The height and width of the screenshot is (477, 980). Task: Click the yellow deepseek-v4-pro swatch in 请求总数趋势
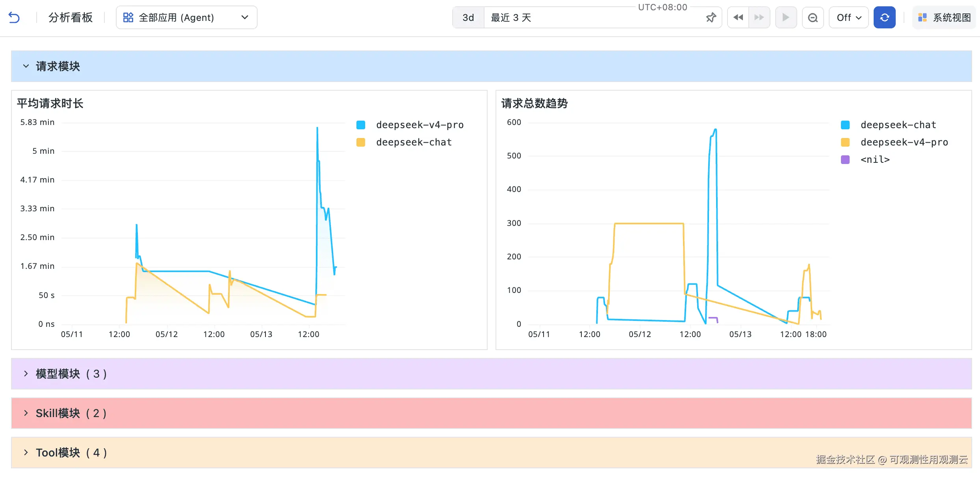click(845, 142)
